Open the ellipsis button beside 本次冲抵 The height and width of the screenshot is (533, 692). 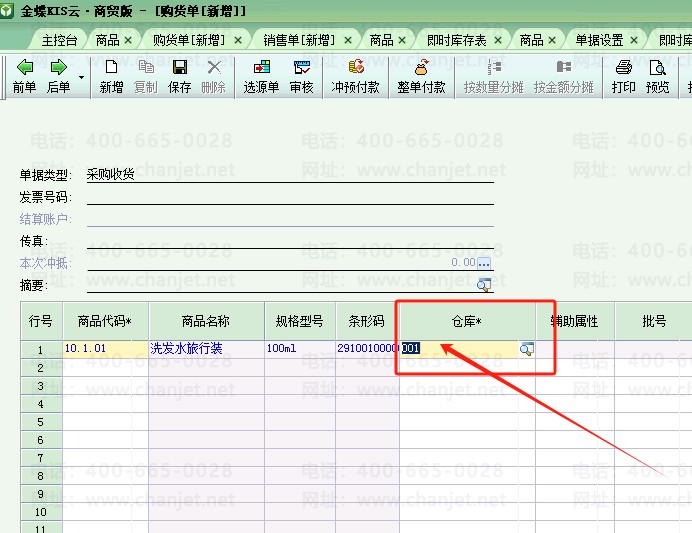[x=484, y=263]
